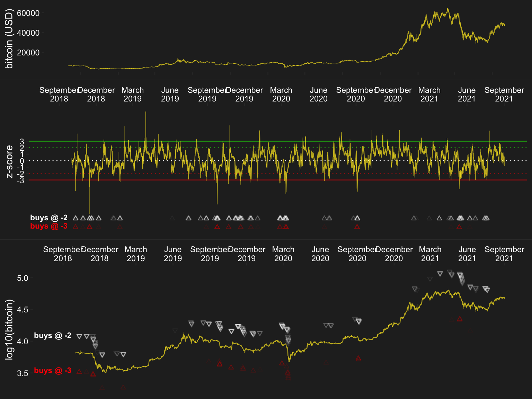Click the red up-triangle near June 2021 in log10 chart
Screen dimensions: 532x399
tap(460, 319)
